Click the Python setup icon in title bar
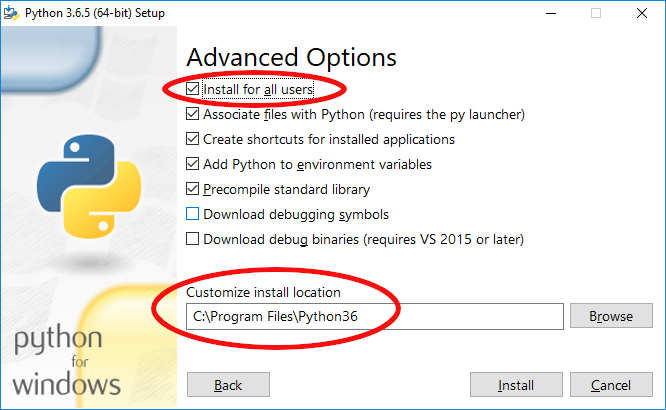Screen dimensions: 666x410 pyautogui.click(x=11, y=13)
